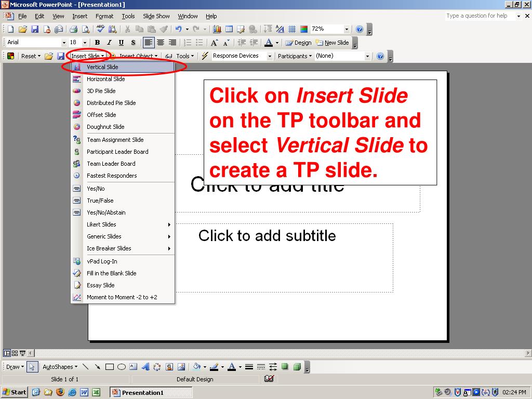Insert a table with the table icon

click(229, 29)
